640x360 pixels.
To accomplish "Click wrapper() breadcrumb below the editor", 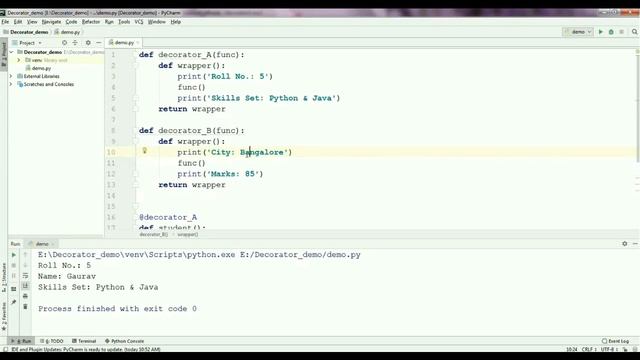I will [x=188, y=234].
